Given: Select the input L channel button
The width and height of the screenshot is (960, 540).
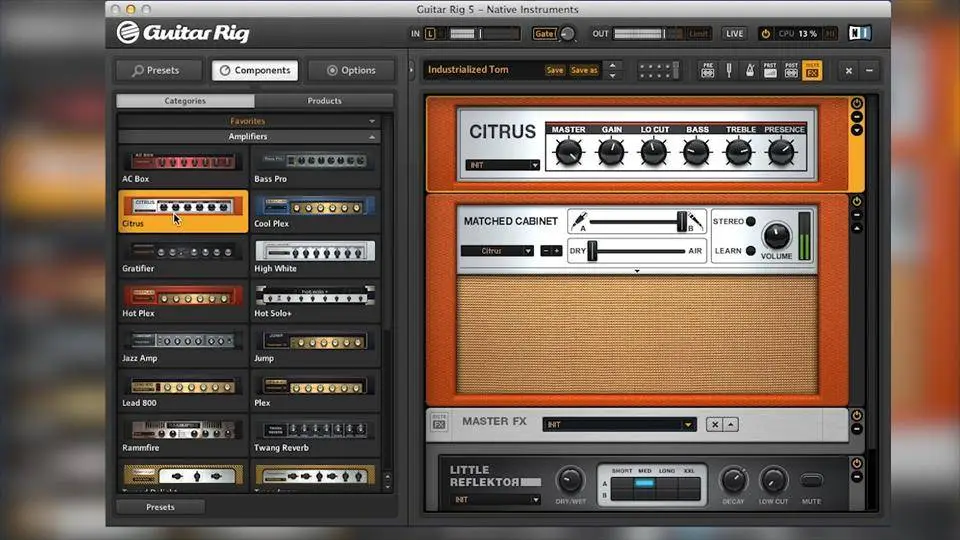Looking at the screenshot, I should (x=430, y=34).
